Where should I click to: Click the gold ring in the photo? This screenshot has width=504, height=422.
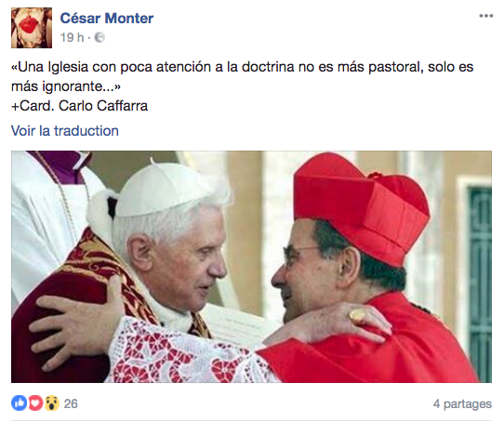357,316
